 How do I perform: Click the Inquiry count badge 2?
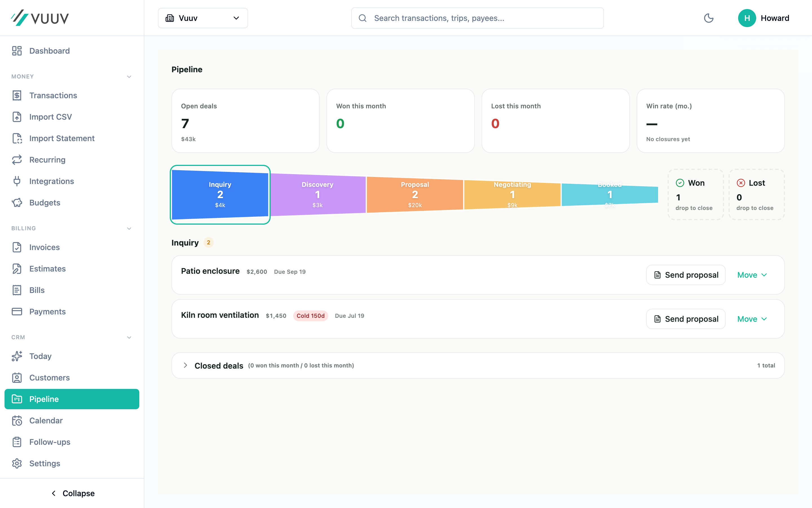[208, 243]
